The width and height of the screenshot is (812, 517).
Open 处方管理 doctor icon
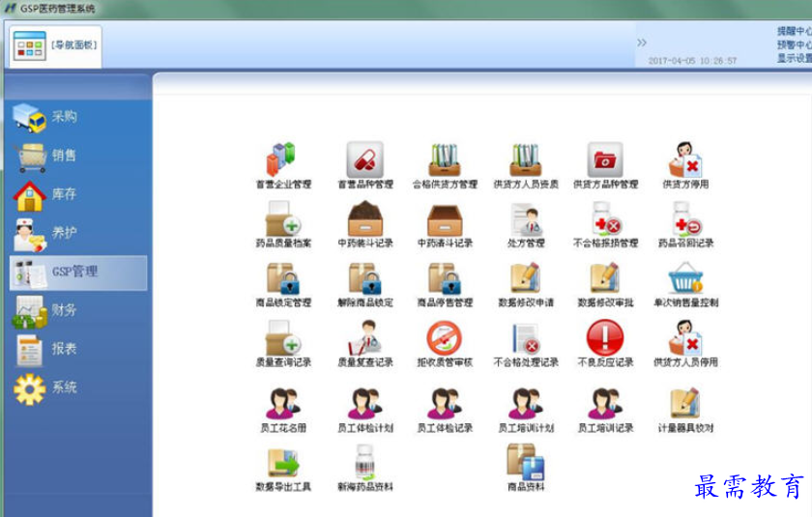(526, 219)
